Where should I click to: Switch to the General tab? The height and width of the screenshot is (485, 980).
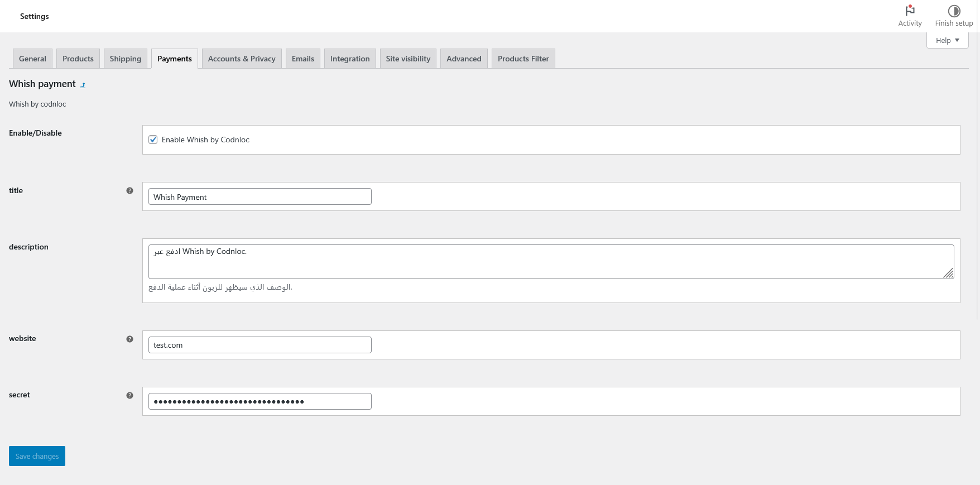(32, 59)
